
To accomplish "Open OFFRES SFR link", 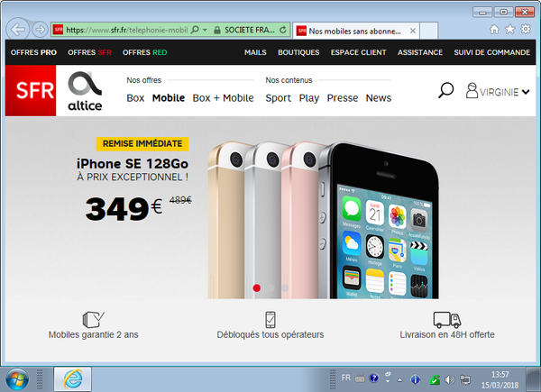I will pyautogui.click(x=89, y=52).
